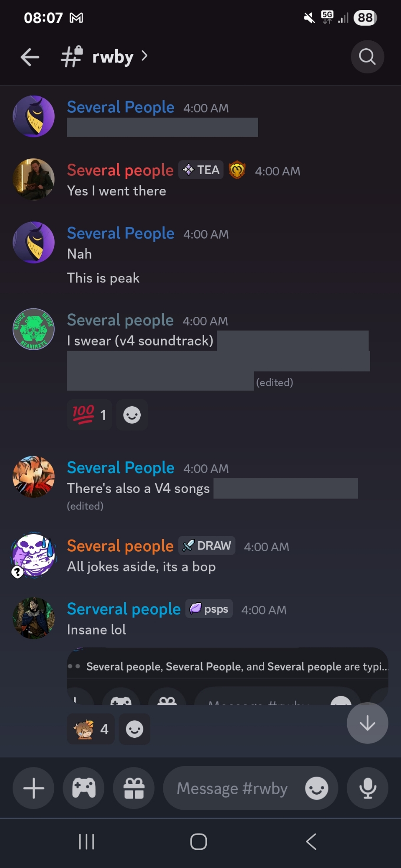
Task: Tap the DRAW server tag badge
Action: point(207,546)
